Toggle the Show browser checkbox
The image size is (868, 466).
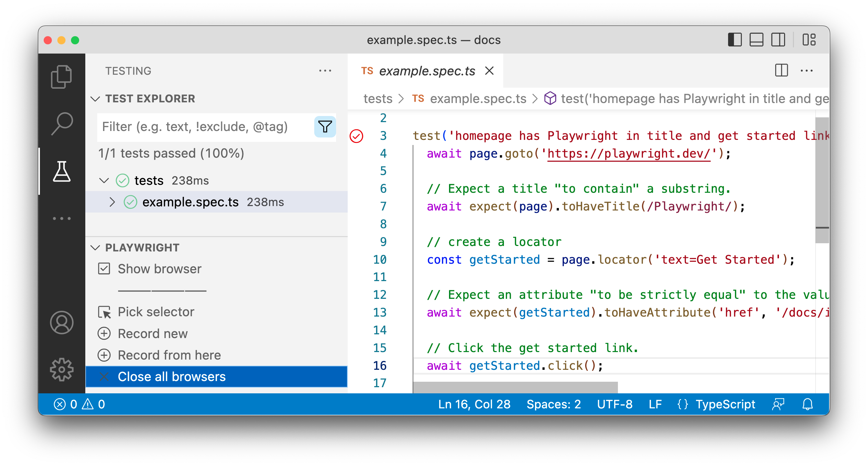(104, 269)
